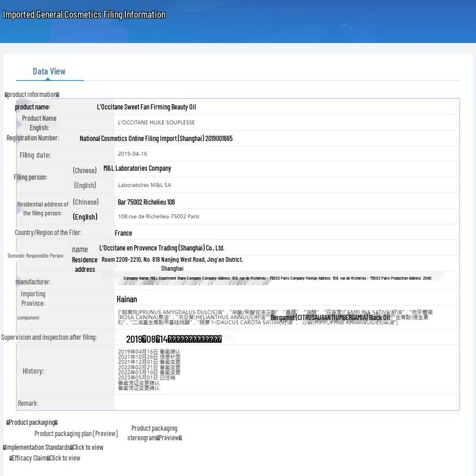
Task: Select the rue de Richelieu Paris address
Action: pos(158,217)
